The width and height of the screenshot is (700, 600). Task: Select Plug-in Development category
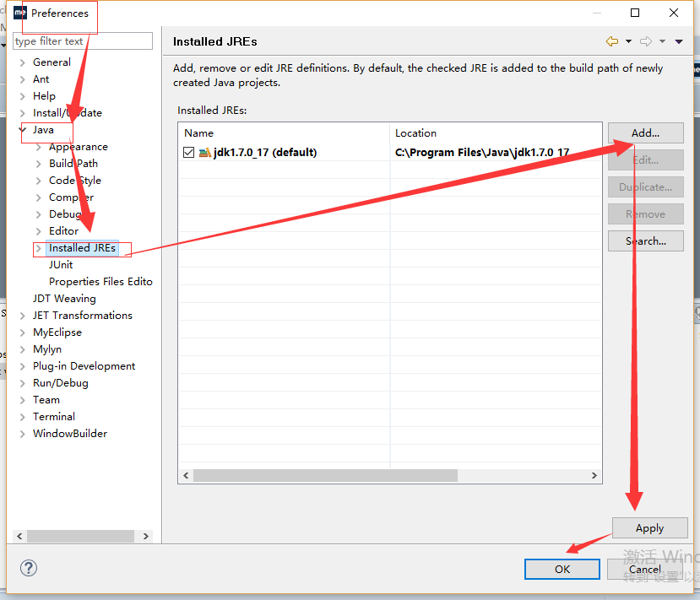point(84,366)
